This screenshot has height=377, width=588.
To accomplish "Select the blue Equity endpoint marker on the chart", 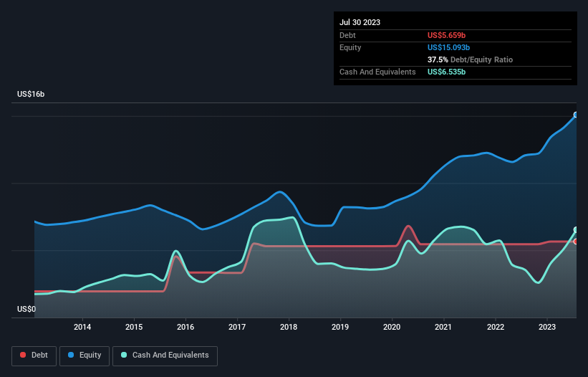I will [576, 115].
